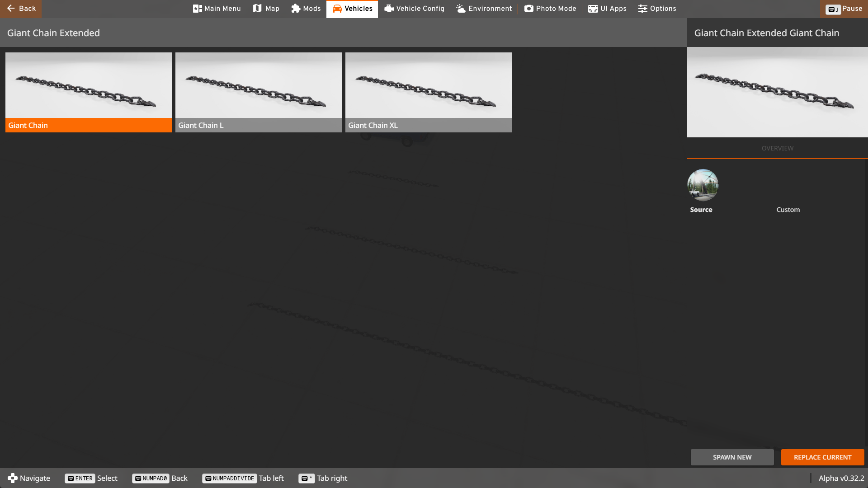Open Photo Mode
Screen dimensions: 868x488
pos(550,9)
